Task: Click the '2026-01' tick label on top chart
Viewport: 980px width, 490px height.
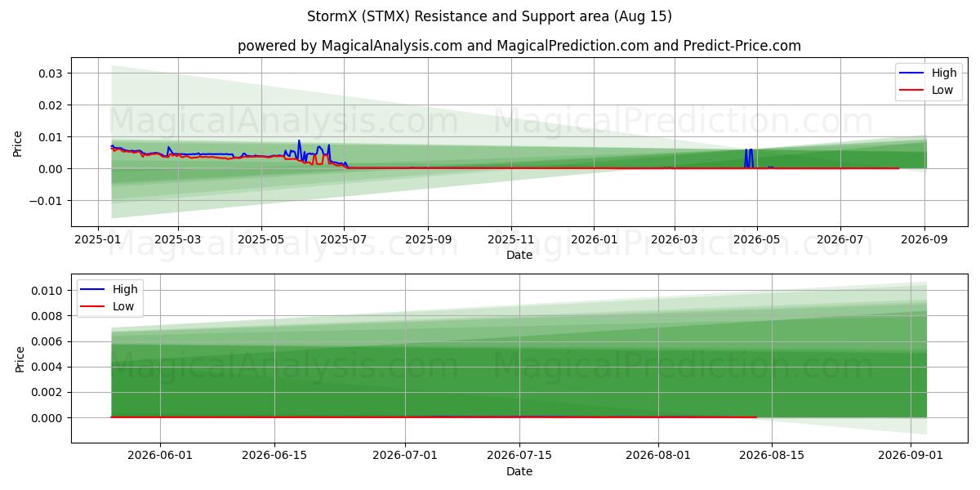Action: click(x=594, y=239)
